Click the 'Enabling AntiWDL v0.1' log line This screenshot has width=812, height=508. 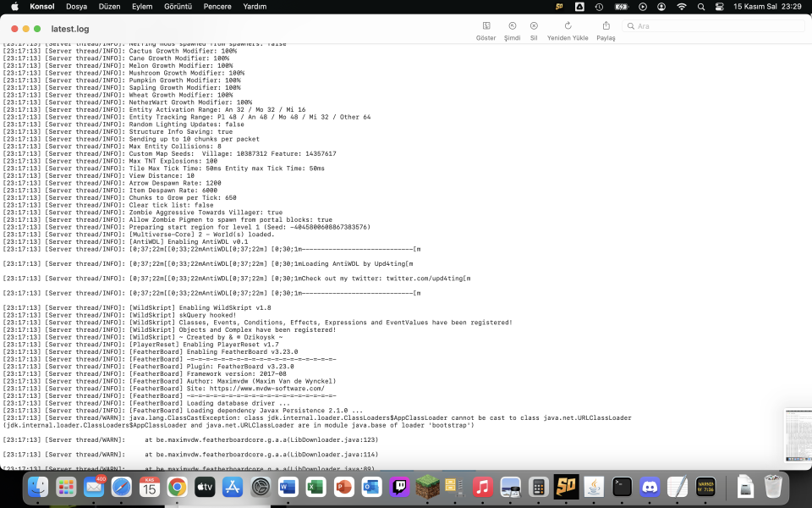[x=125, y=241]
